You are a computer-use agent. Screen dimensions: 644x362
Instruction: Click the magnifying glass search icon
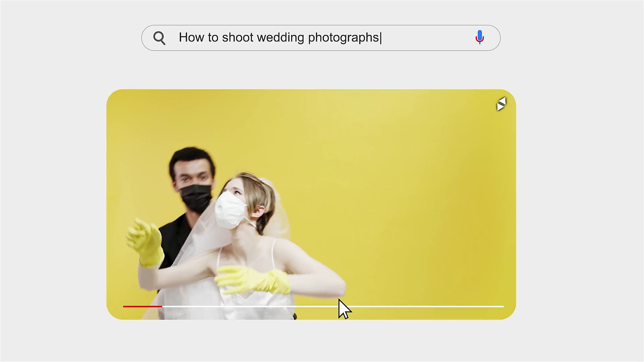point(159,38)
